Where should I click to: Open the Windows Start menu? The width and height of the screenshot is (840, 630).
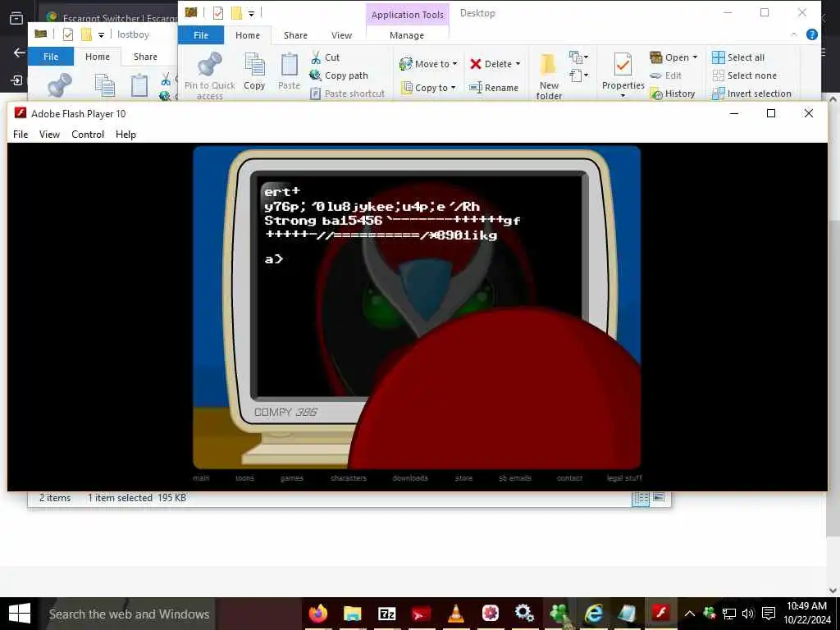coord(20,614)
